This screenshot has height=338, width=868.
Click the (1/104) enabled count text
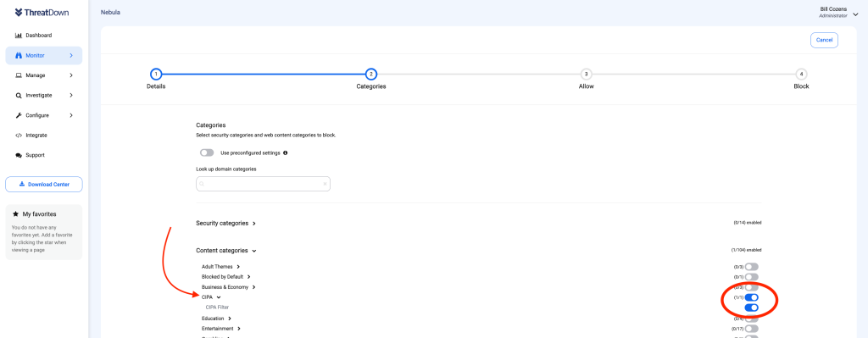746,251
